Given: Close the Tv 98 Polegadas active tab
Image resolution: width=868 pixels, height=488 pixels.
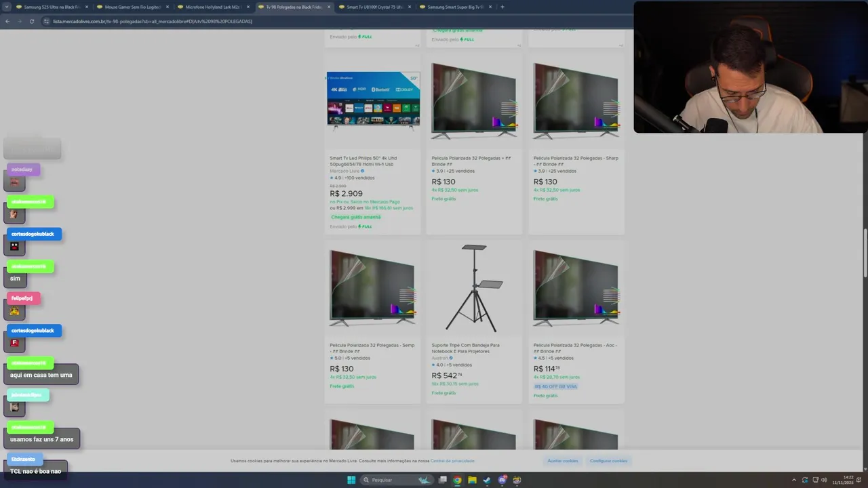Looking at the screenshot, I should click(x=329, y=7).
